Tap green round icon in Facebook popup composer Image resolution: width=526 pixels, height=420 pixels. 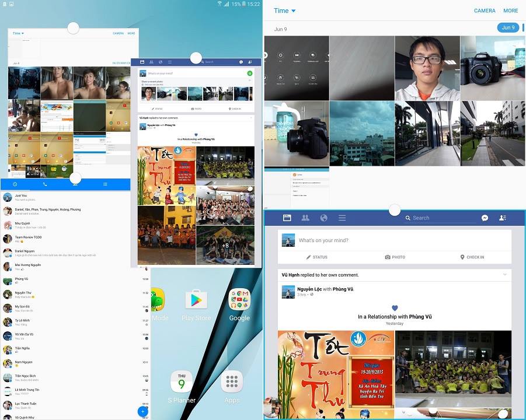point(250,73)
